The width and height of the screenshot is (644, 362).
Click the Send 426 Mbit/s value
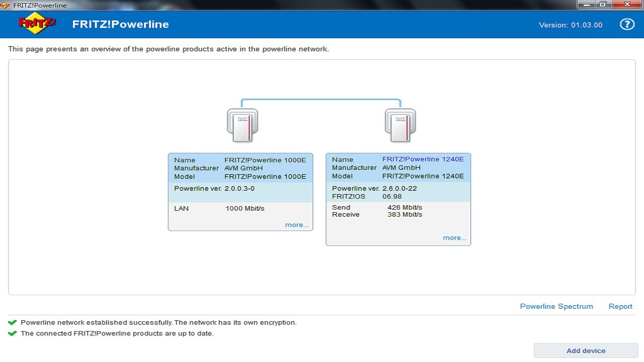coord(405,207)
